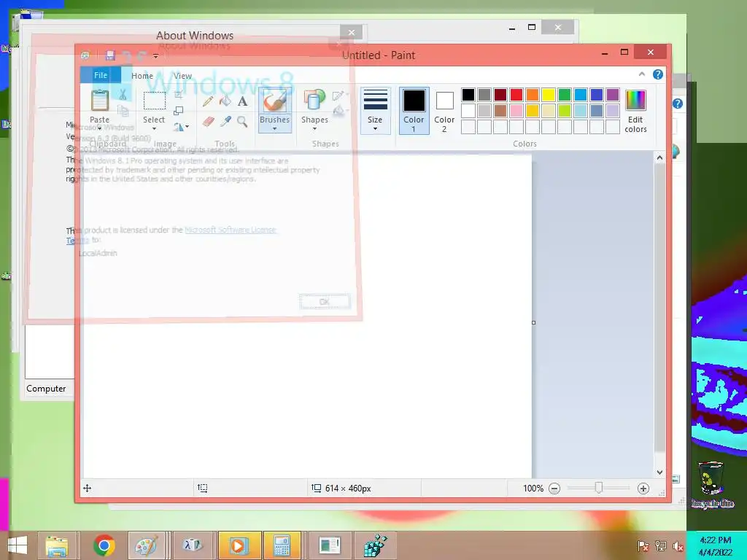Open Google Chrome from the taskbar

click(104, 545)
